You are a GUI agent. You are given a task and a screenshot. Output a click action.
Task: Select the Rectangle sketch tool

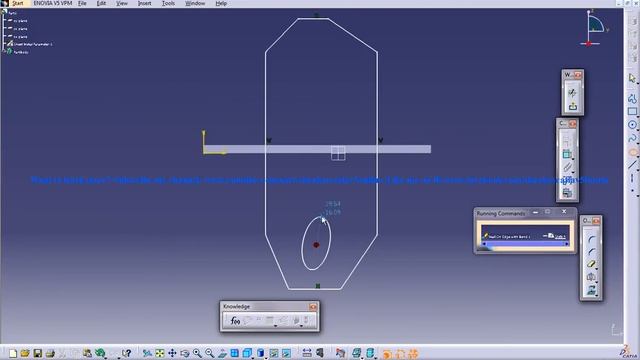pyautogui.click(x=632, y=111)
